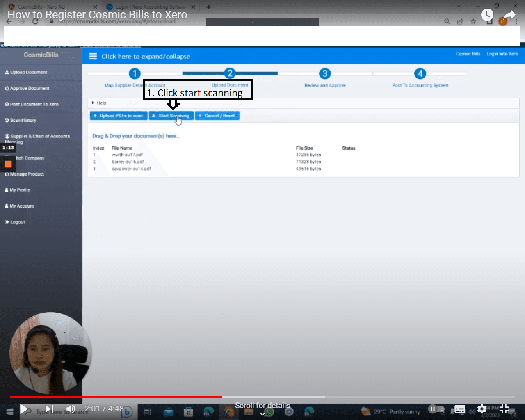Click the Cancel / Reset button
The width and height of the screenshot is (525, 420).
point(217,116)
